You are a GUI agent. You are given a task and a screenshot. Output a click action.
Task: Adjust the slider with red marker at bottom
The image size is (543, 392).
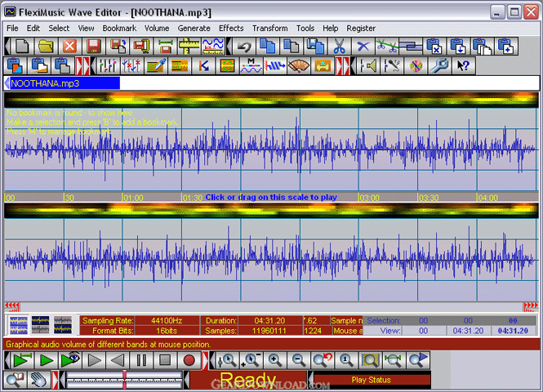tap(124, 380)
